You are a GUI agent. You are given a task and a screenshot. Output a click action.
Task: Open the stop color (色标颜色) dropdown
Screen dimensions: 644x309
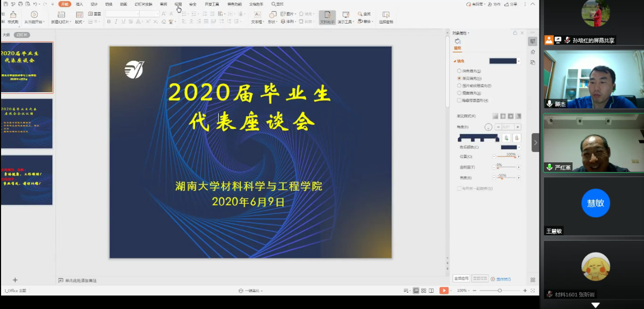click(x=518, y=147)
